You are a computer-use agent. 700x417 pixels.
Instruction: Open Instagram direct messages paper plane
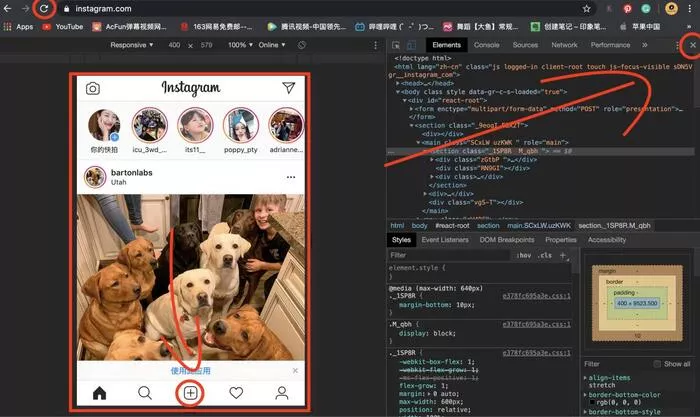click(289, 88)
